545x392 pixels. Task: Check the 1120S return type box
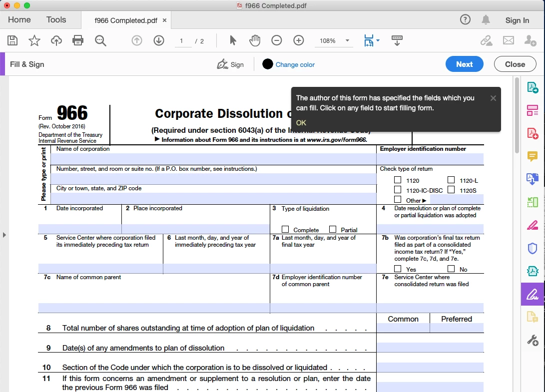pos(451,190)
